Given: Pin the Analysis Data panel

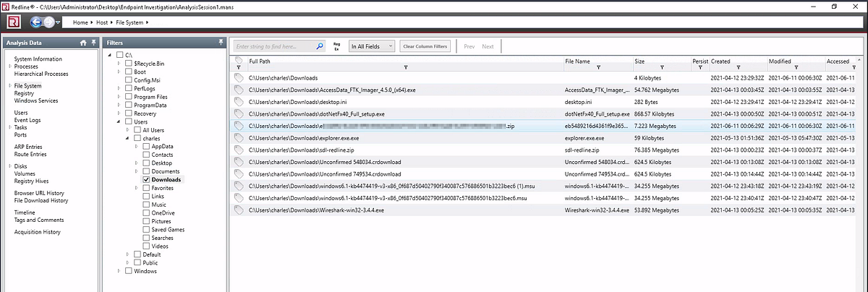Looking at the screenshot, I should click(93, 43).
